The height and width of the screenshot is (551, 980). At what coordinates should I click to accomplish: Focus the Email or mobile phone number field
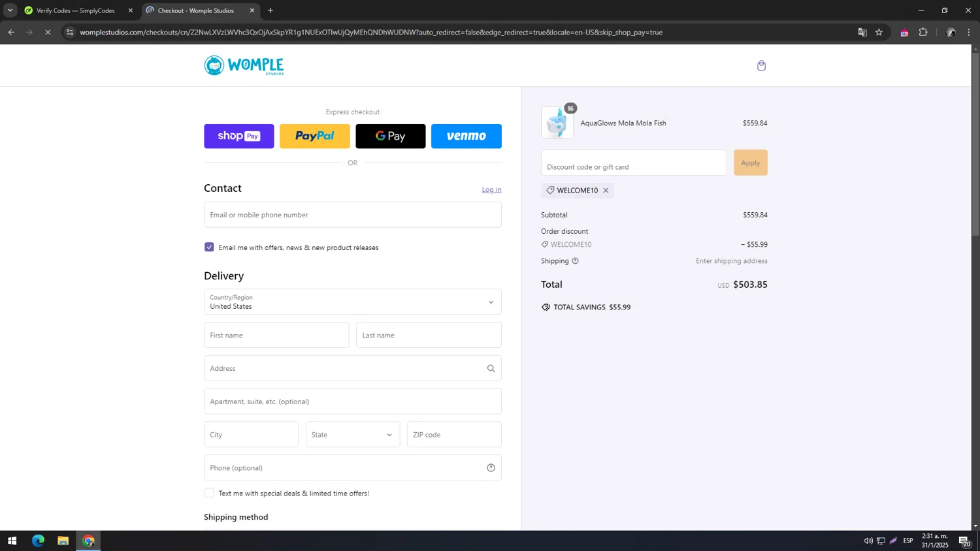pos(353,215)
